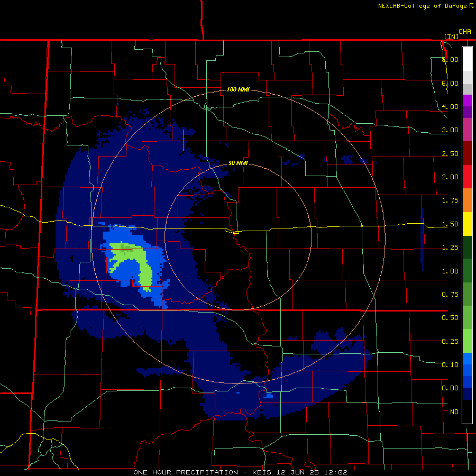Select the 4.00 legend value
Image resolution: width=476 pixels, height=476 pixels.
pyautogui.click(x=450, y=106)
